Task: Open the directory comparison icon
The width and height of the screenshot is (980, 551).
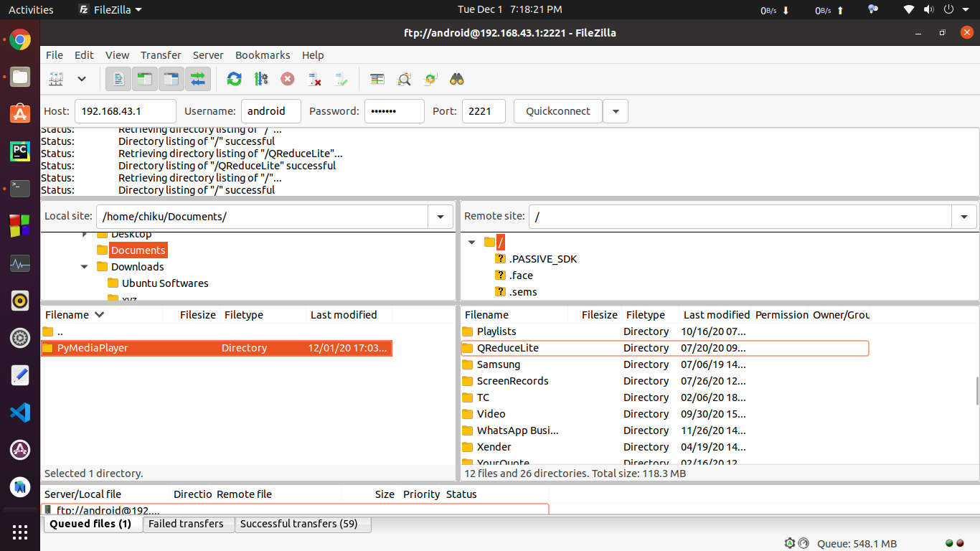Action: (377, 79)
